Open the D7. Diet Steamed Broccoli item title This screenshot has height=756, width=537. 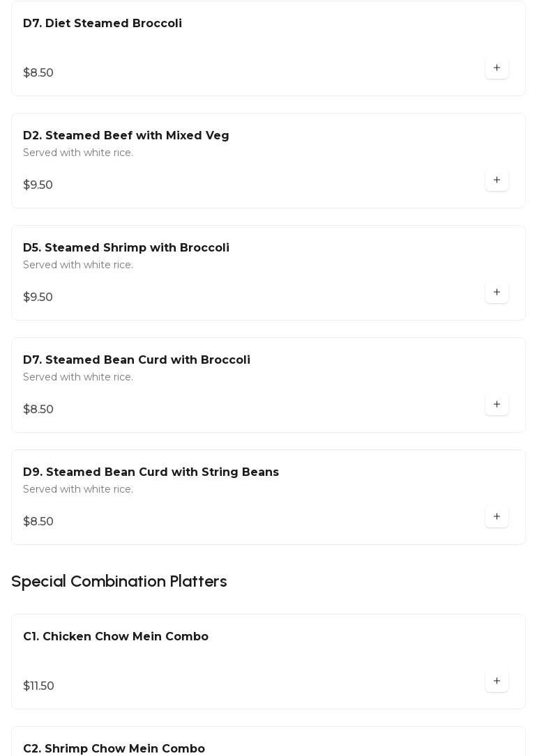pos(103,24)
